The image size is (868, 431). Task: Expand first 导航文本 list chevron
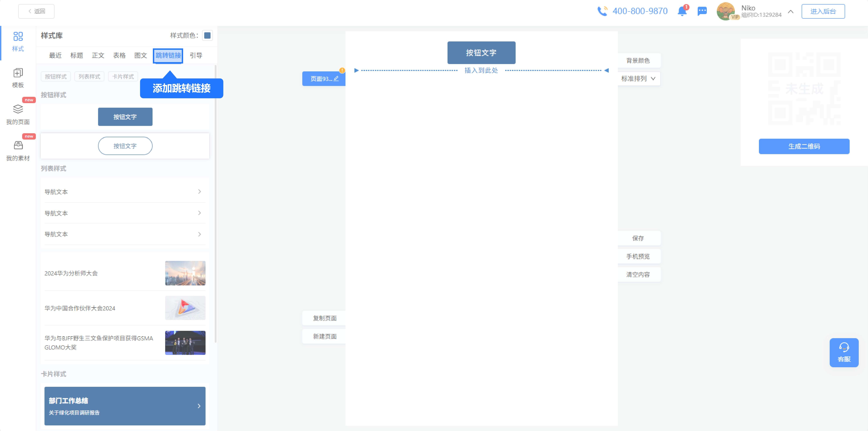[x=200, y=192]
